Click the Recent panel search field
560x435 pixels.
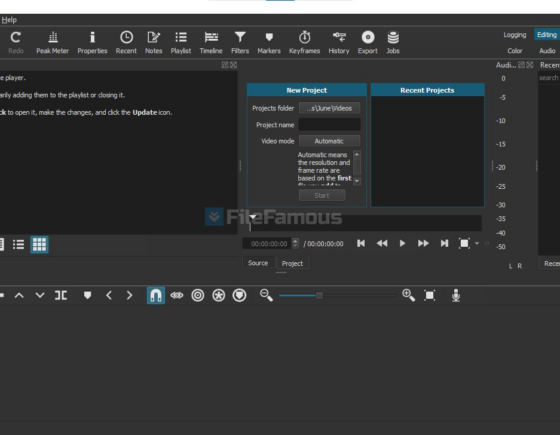pos(549,78)
